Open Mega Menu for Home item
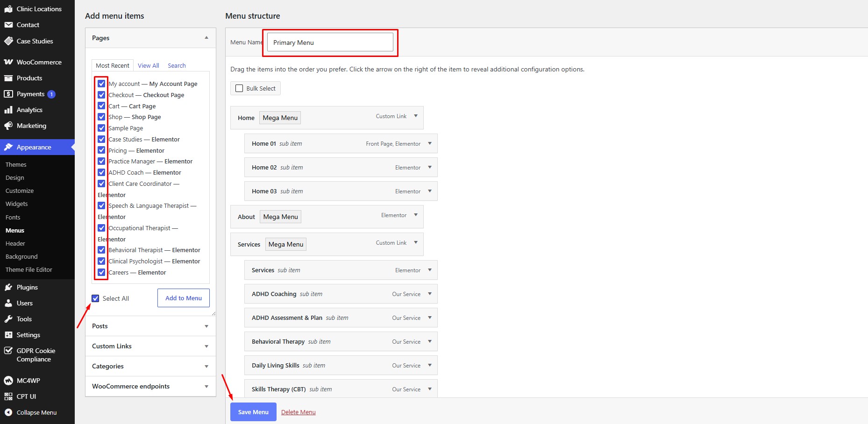 click(x=280, y=118)
